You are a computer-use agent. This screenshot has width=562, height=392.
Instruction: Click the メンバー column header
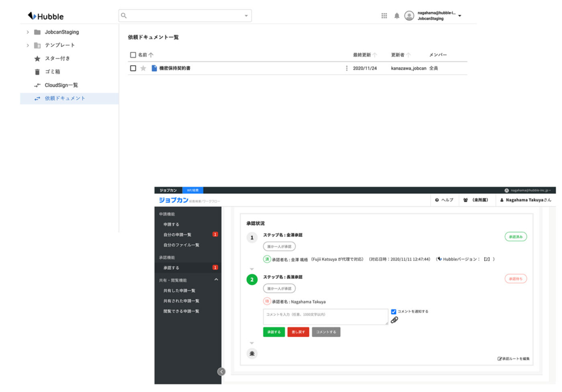tap(438, 55)
